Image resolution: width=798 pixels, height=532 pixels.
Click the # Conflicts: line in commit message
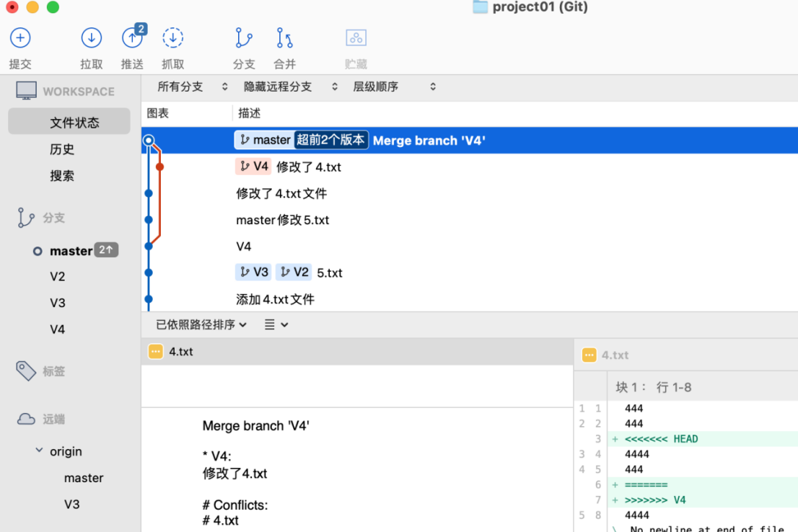point(235,505)
